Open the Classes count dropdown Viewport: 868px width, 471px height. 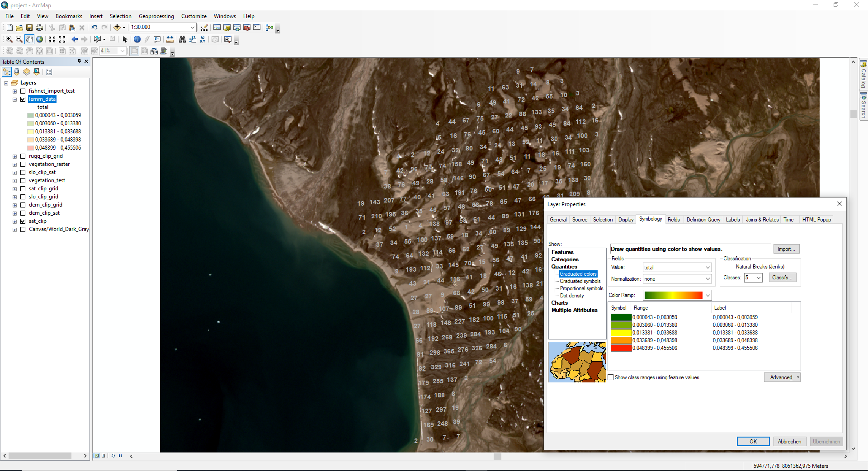(759, 278)
